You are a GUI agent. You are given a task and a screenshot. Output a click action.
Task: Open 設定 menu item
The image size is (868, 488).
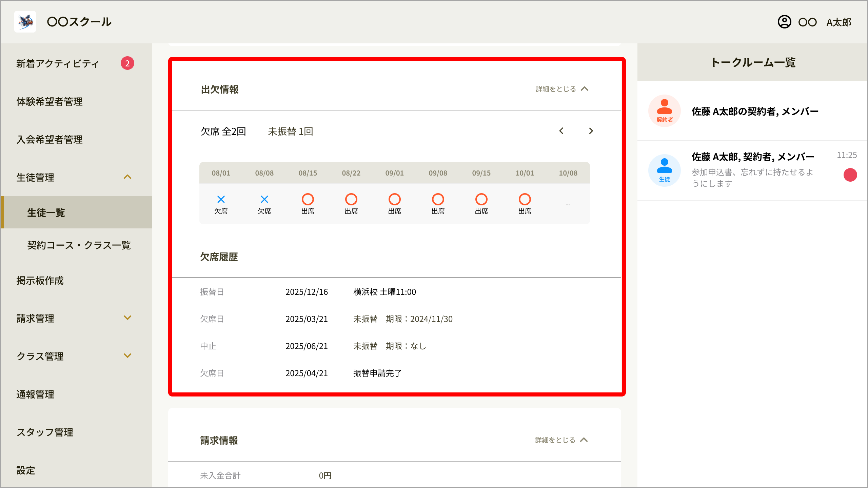tap(76, 470)
